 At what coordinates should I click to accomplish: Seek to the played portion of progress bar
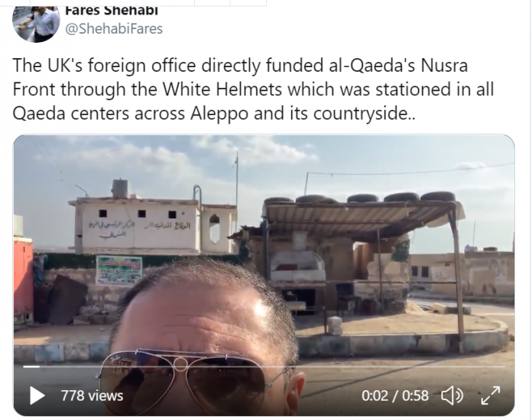tap(31, 367)
